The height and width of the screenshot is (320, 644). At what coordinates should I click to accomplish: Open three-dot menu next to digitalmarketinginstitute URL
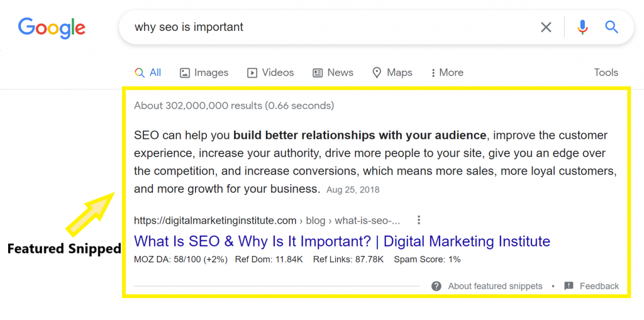tap(418, 220)
